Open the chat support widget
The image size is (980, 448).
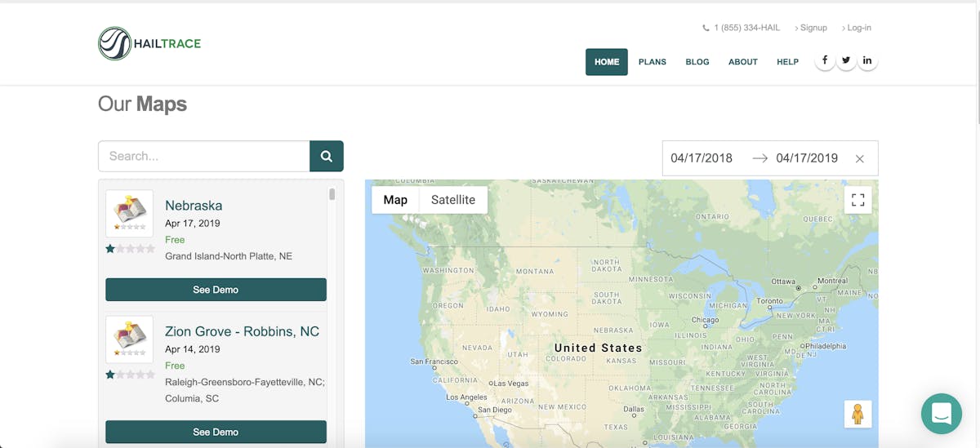pyautogui.click(x=941, y=414)
